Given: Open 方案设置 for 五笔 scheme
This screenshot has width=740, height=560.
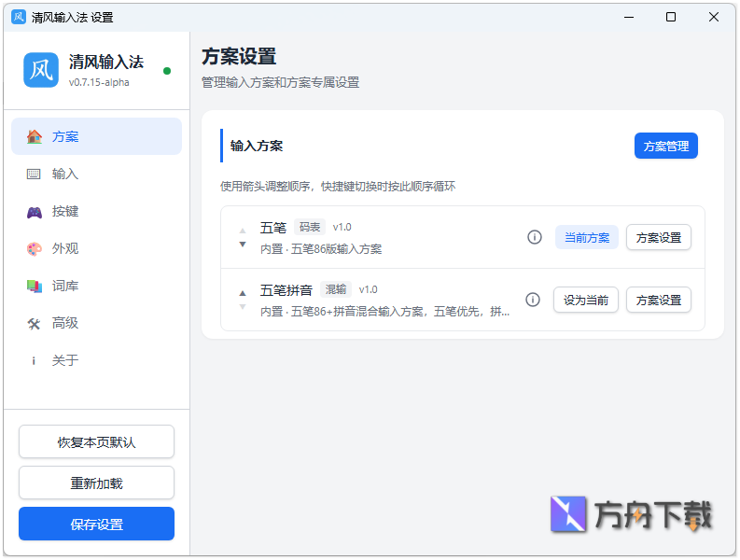Looking at the screenshot, I should [x=659, y=237].
